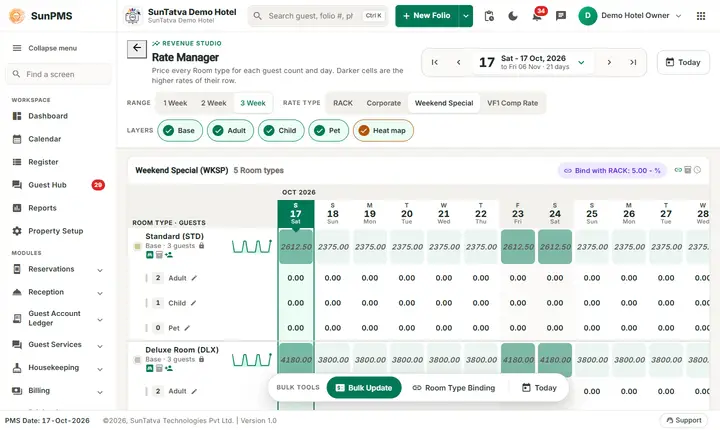Go to next date range
This screenshot has height=430, width=720.
(609, 62)
